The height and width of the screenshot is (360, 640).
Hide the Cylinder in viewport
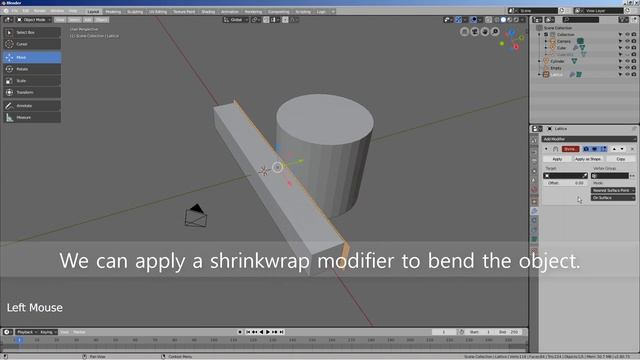pos(627,61)
